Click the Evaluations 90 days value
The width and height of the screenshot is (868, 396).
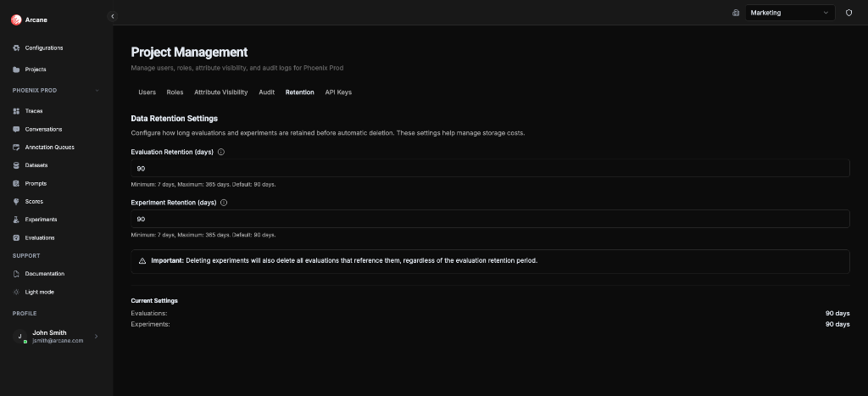pos(837,314)
